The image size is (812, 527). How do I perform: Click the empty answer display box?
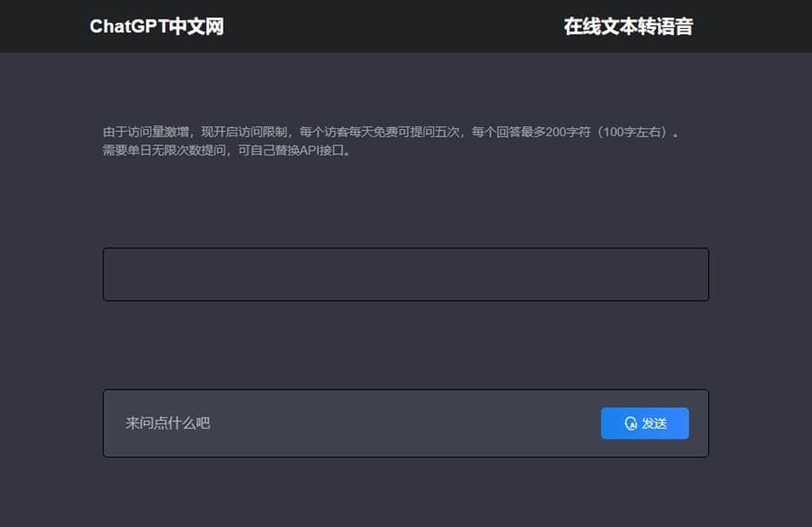tap(406, 274)
